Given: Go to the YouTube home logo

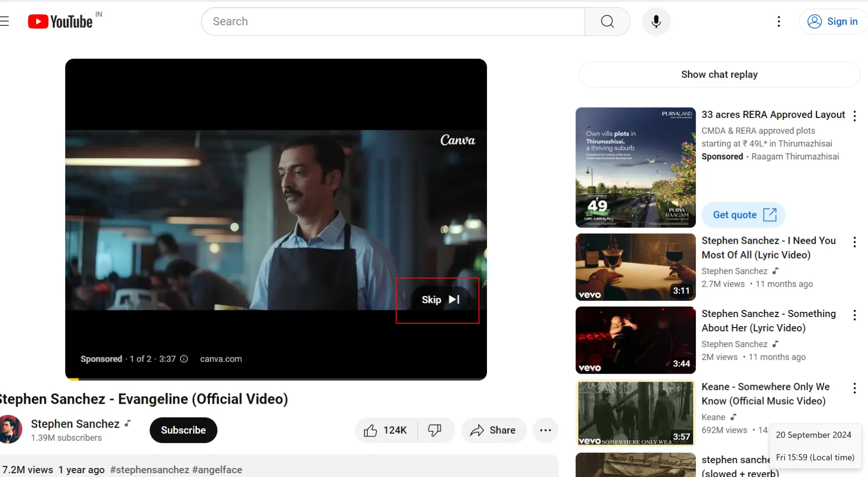Looking at the screenshot, I should (x=60, y=21).
